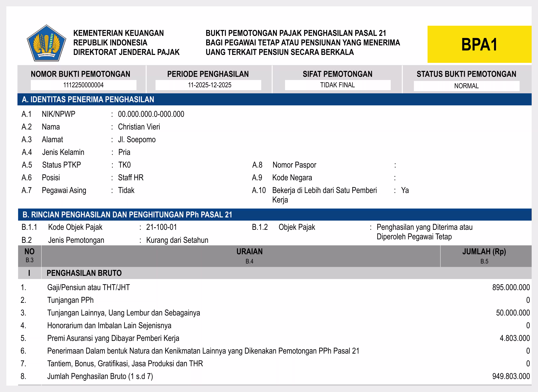Image resolution: width=538 pixels, height=392 pixels.
Task: Click the 'STATUS BUKTI PEMOTONGAN' heading
Action: (x=466, y=74)
